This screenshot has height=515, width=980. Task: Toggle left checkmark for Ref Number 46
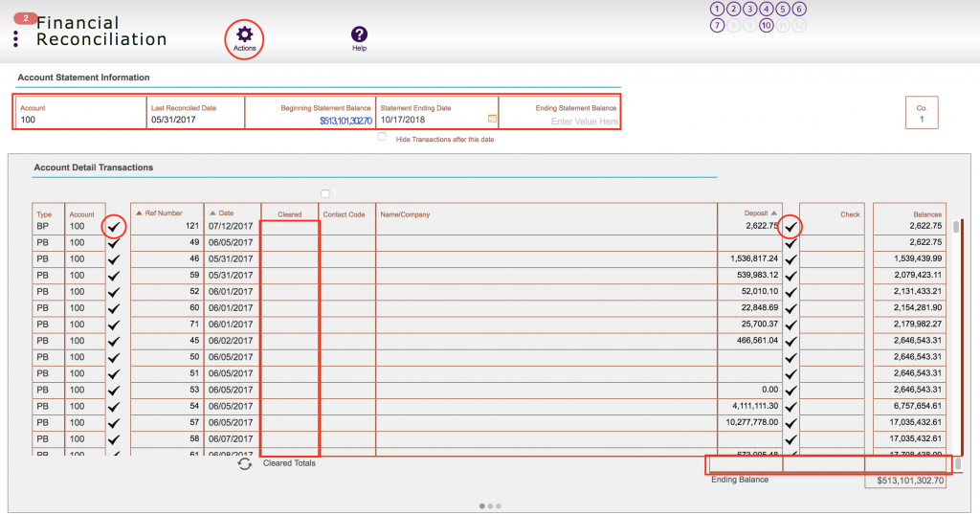[115, 258]
